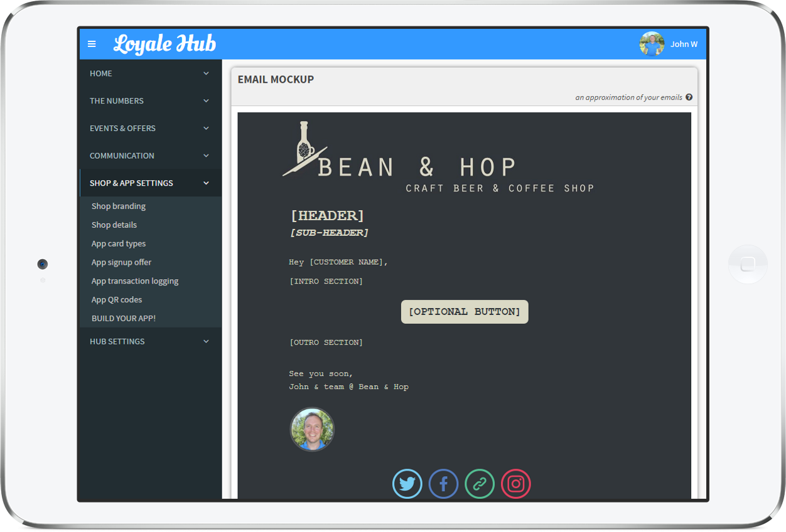Viewport: 786px width, 532px height.
Task: Click the Instagram social icon
Action: tap(516, 484)
